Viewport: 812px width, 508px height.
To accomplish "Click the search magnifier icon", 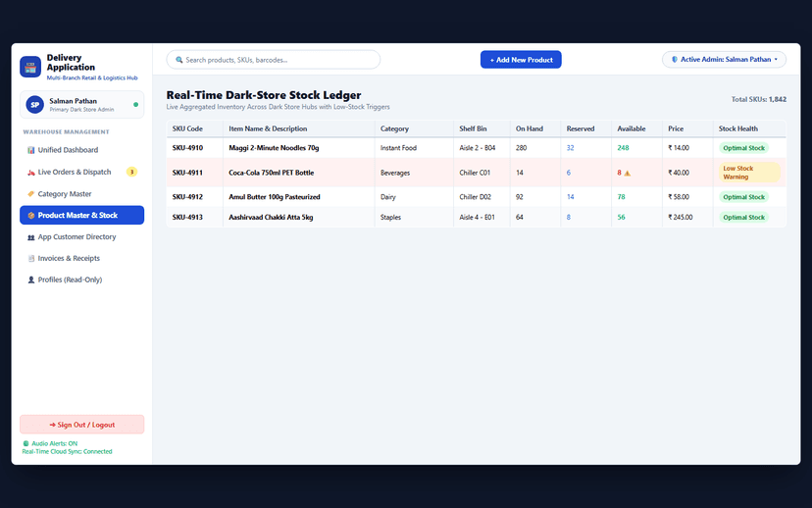I will coord(179,60).
